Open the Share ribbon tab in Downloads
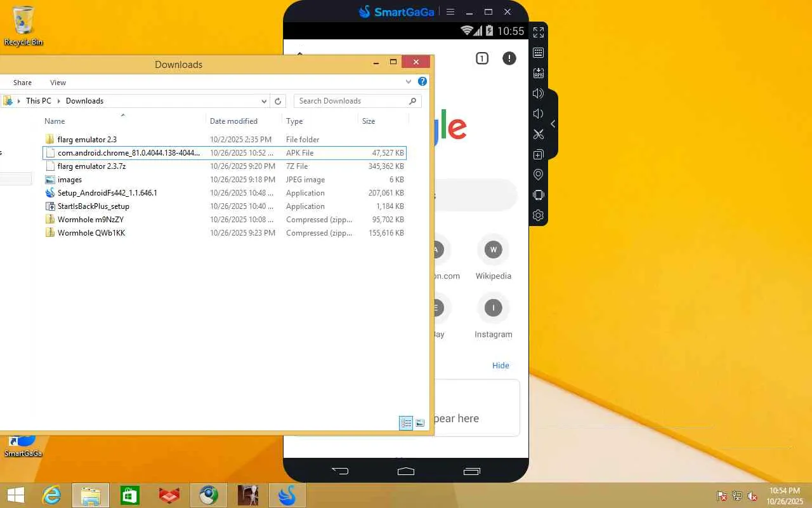The width and height of the screenshot is (812, 508). [x=22, y=83]
